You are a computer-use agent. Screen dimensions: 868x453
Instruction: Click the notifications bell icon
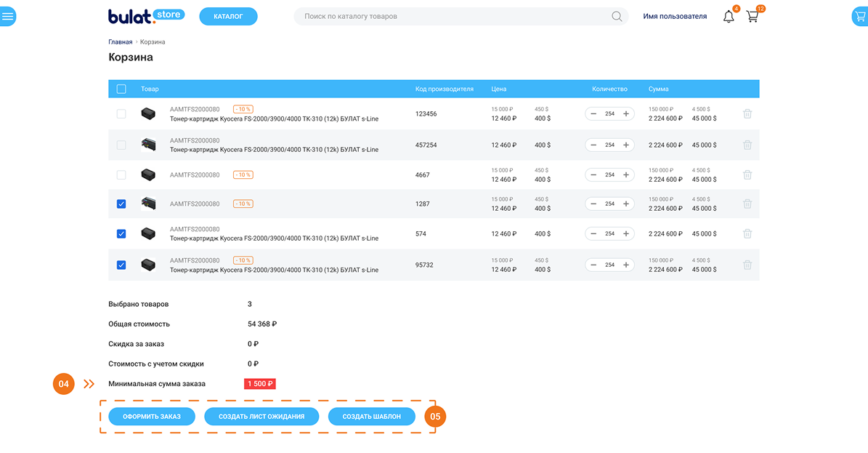729,17
